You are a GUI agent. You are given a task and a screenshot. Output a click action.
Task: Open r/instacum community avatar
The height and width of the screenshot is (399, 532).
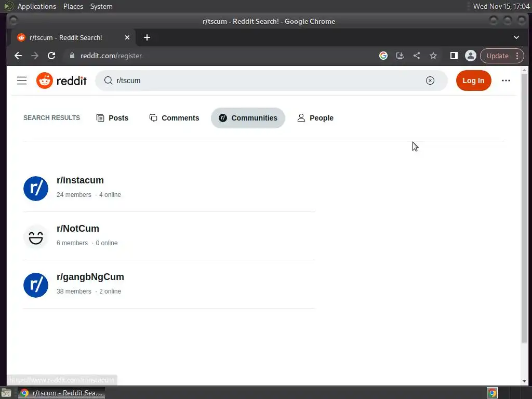(x=36, y=189)
